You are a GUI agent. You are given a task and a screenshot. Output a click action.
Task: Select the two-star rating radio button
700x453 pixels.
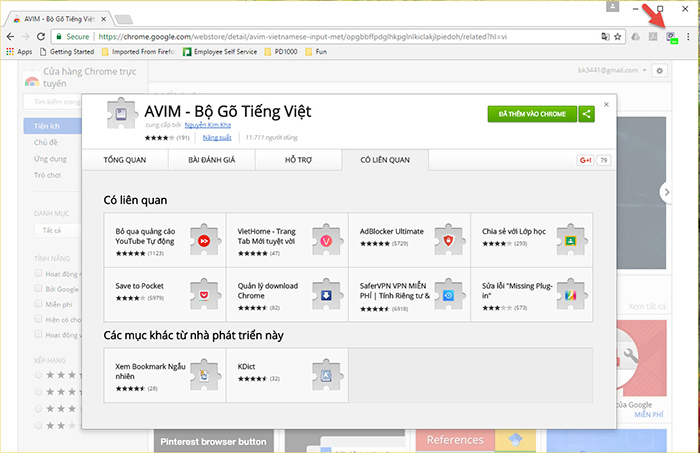[x=38, y=426]
